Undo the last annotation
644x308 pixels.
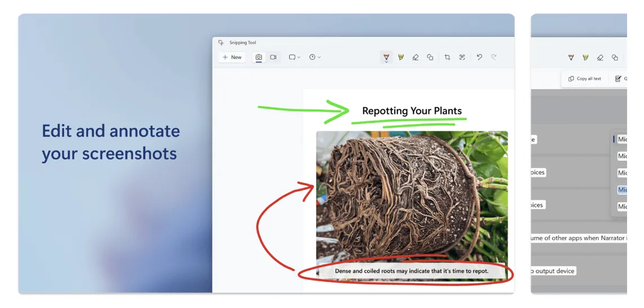[x=479, y=57]
